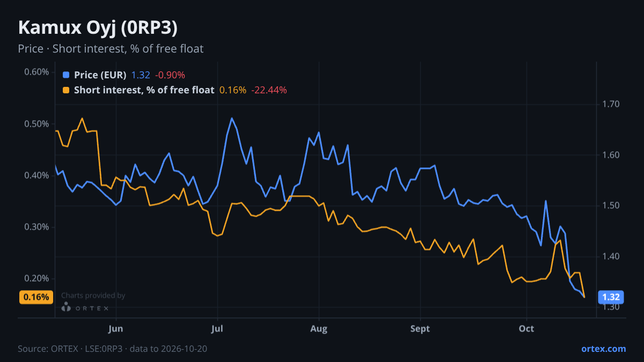Click the -22.44% short interest change value

tap(269, 90)
